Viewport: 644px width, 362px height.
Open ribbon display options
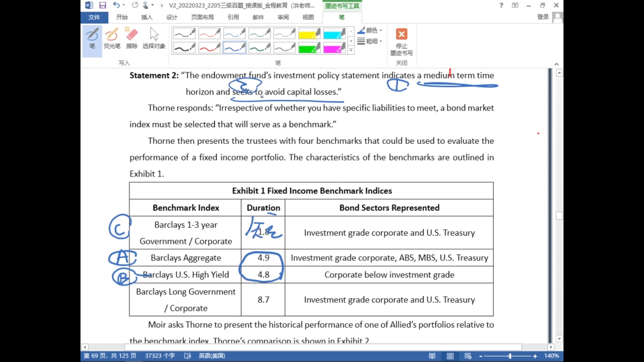[515, 5]
